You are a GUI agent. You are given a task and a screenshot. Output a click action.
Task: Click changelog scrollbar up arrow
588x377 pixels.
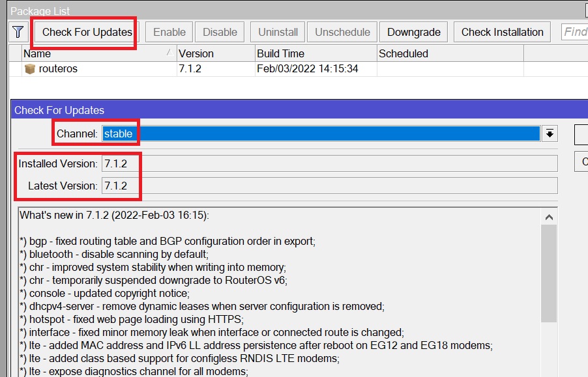click(x=549, y=217)
